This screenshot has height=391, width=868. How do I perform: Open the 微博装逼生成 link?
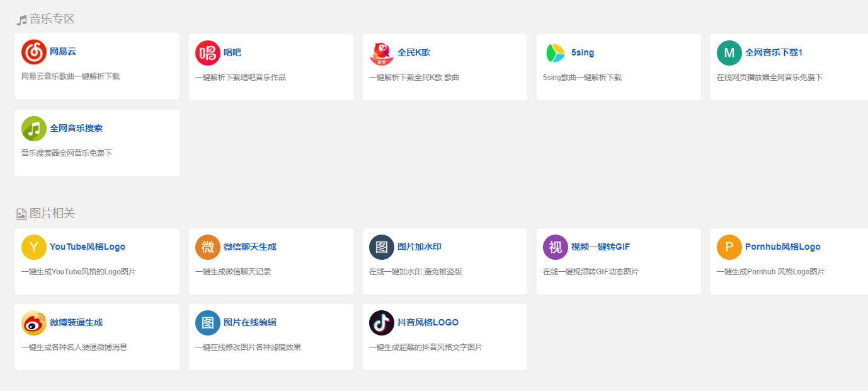(76, 323)
